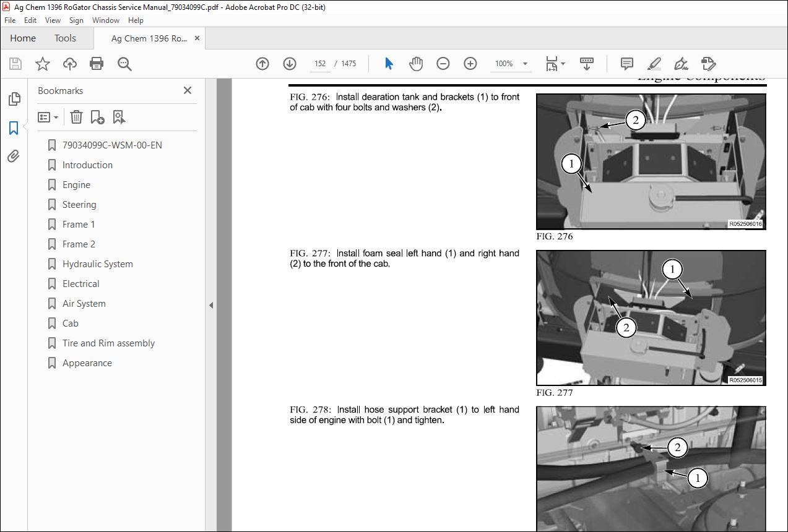
Task: Open the scrolling mode icon
Action: [587, 64]
